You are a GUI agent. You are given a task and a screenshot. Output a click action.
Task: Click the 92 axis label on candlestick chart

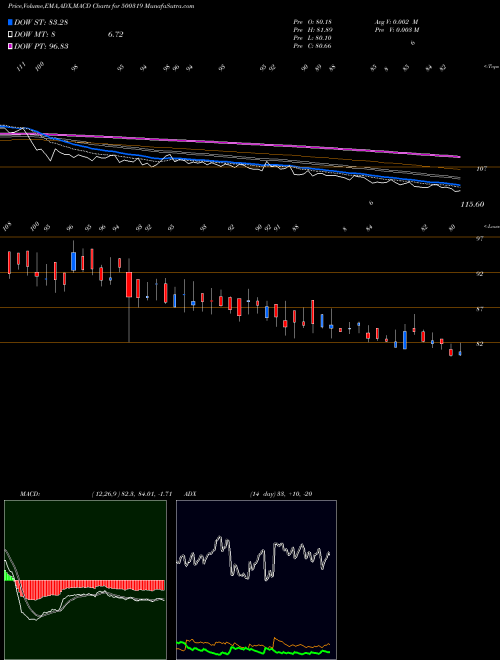click(x=480, y=274)
